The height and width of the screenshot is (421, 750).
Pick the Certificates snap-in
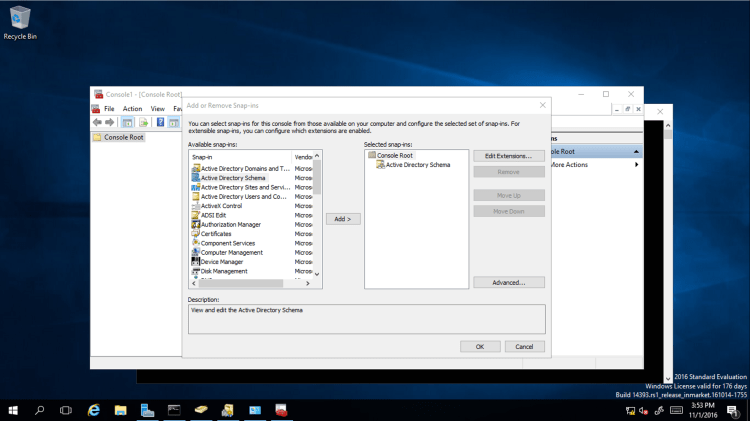pos(216,234)
